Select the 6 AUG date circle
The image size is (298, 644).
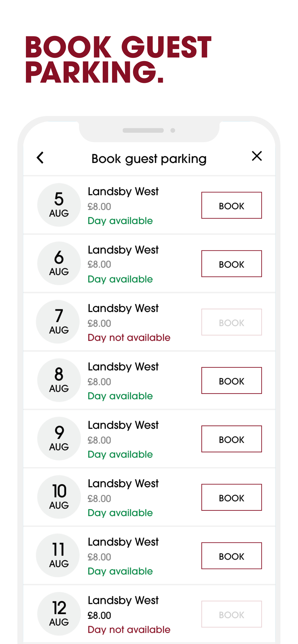[x=59, y=263]
